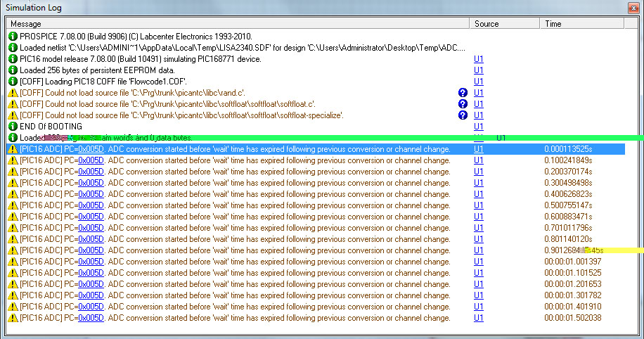Follow PC=0x005D link in highlighted 0.000113525s row

91,149
